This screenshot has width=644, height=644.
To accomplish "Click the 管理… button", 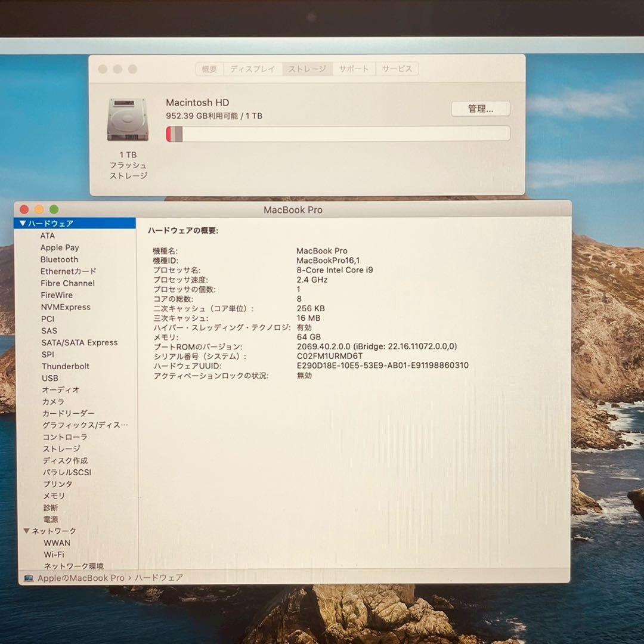I will tap(479, 109).
